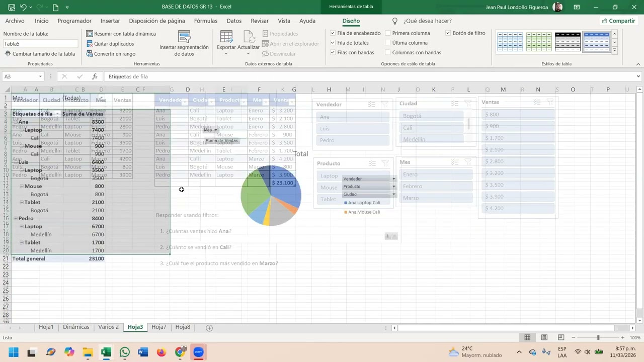Switch to the Hoja1 sheet tab
The height and width of the screenshot is (362, 644).
46,327
